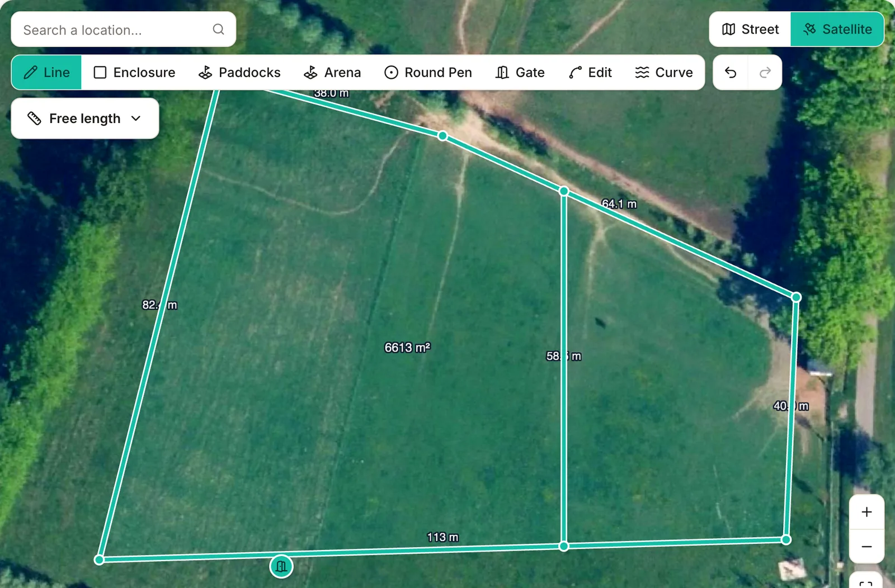The width and height of the screenshot is (895, 588).
Task: Open the Free length dropdown
Action: tap(85, 118)
